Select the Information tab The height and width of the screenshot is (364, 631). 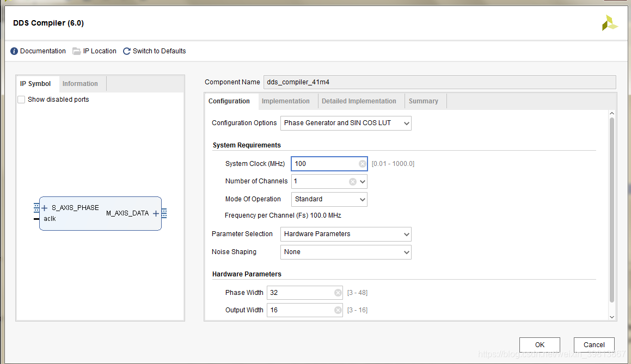pos(80,84)
